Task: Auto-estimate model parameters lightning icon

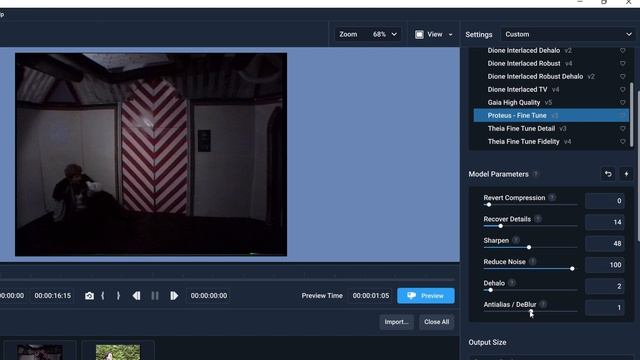Action: point(626,174)
